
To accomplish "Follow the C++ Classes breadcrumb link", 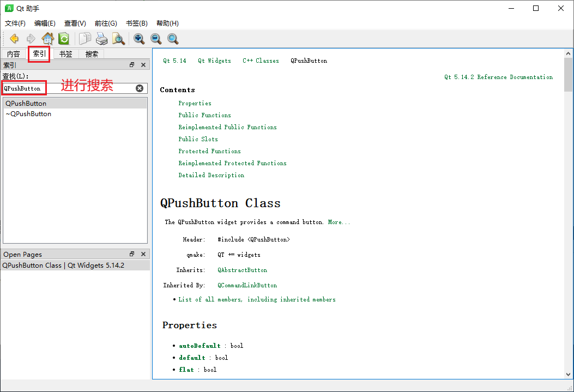I will 261,61.
